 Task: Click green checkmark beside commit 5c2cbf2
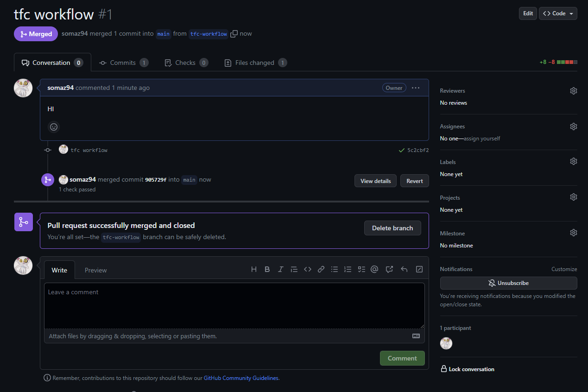pos(401,150)
